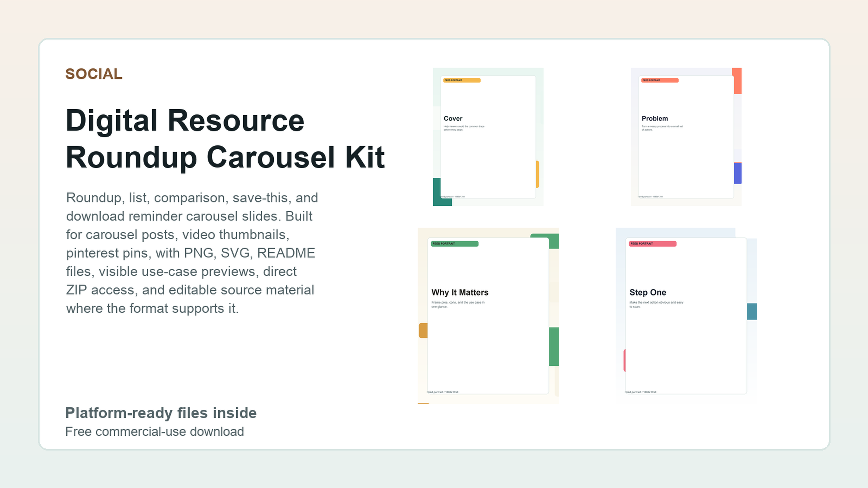This screenshot has height=488, width=868.
Task: Click the 'Platform-ready files inside' text
Action: click(161, 413)
